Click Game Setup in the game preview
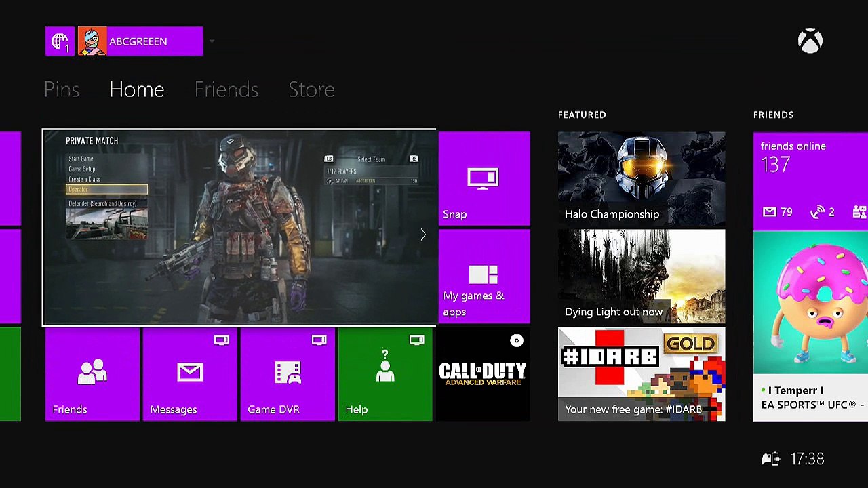 82,169
